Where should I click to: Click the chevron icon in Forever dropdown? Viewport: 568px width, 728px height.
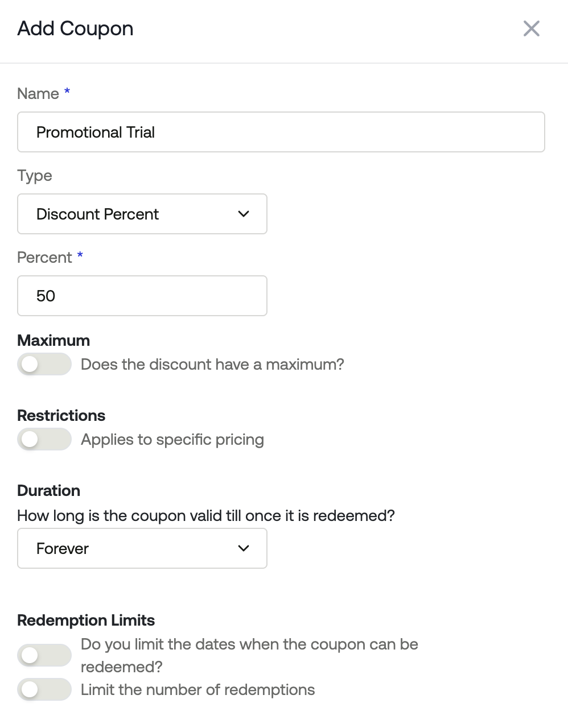coord(244,548)
